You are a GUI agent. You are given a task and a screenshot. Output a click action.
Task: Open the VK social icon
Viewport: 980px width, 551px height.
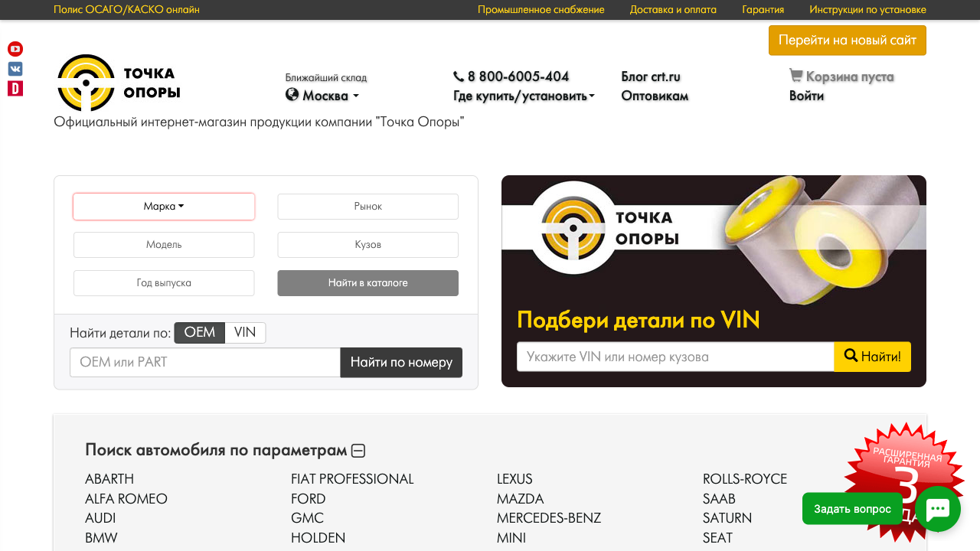15,69
